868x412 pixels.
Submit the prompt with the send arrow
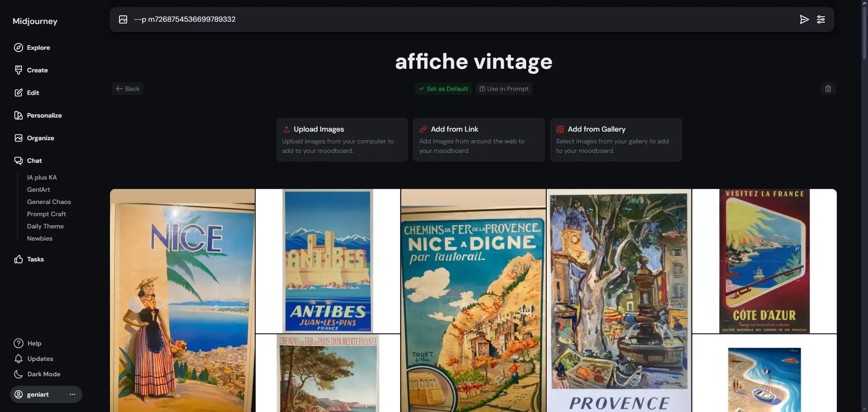804,19
